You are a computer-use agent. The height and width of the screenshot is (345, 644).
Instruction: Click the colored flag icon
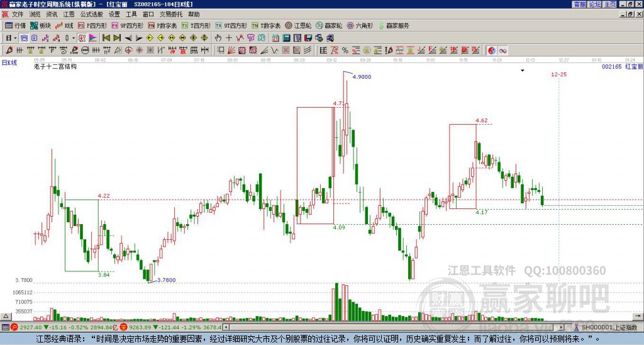pyautogui.click(x=93, y=38)
